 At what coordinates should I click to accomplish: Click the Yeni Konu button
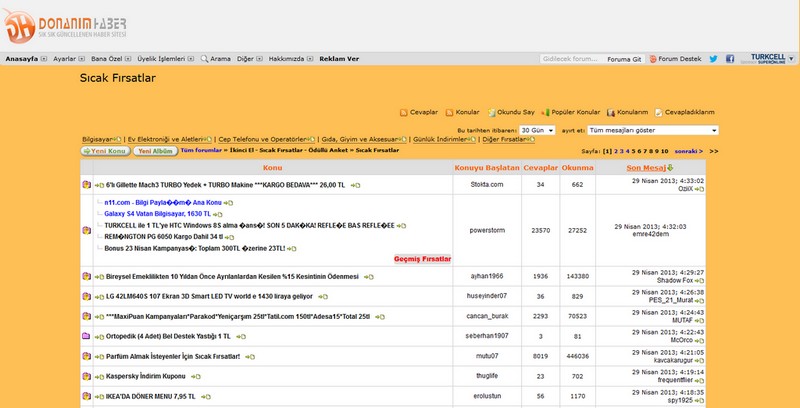click(x=106, y=151)
